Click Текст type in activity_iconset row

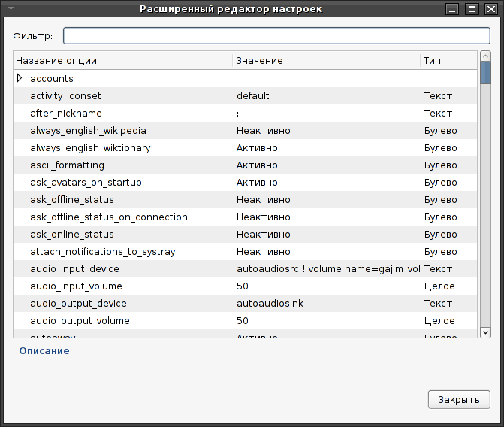[x=438, y=96]
